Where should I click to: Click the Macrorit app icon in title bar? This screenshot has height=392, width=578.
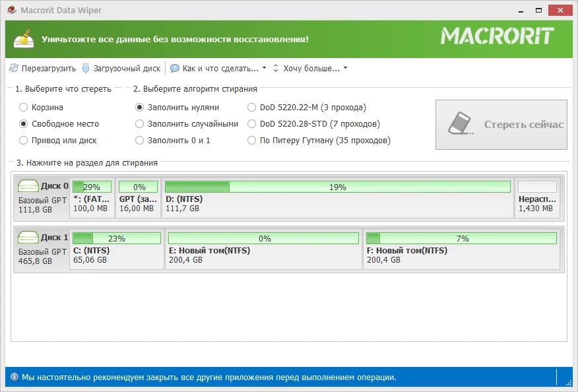[x=12, y=10]
